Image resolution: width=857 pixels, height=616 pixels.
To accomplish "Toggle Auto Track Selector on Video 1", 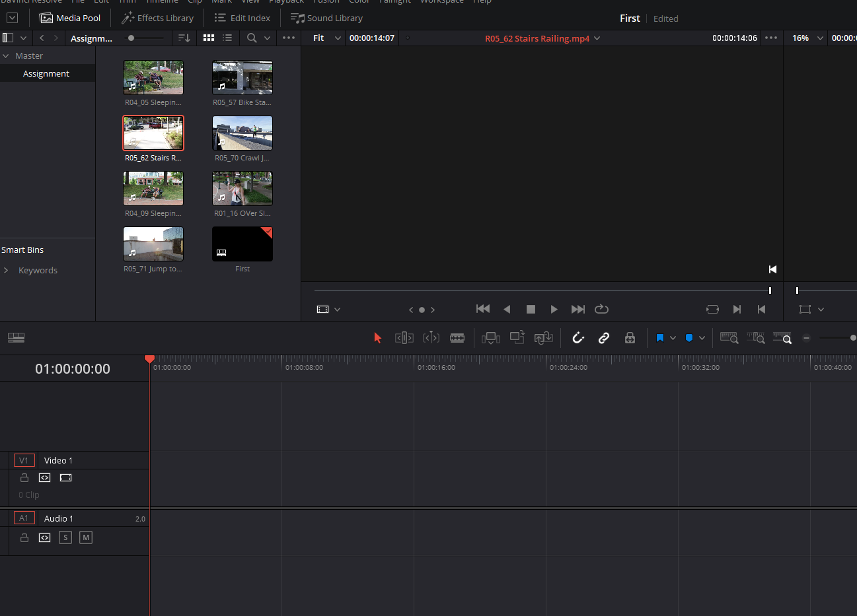I will coord(45,477).
